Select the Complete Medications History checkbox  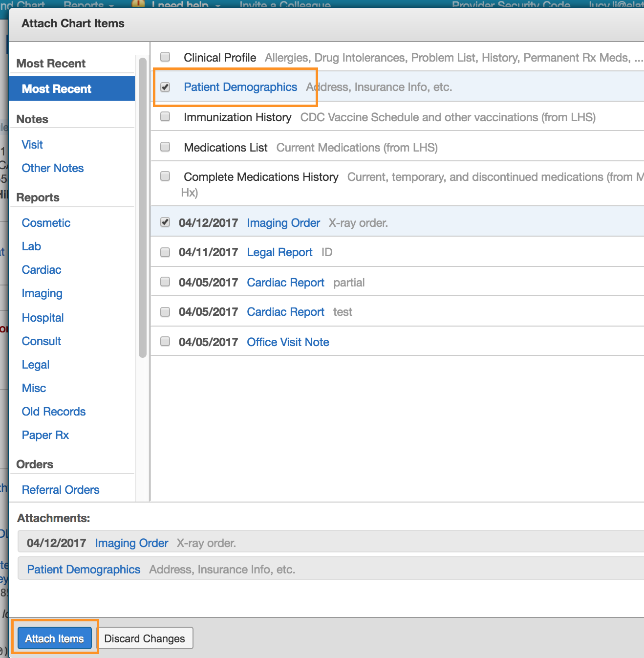coord(165,176)
